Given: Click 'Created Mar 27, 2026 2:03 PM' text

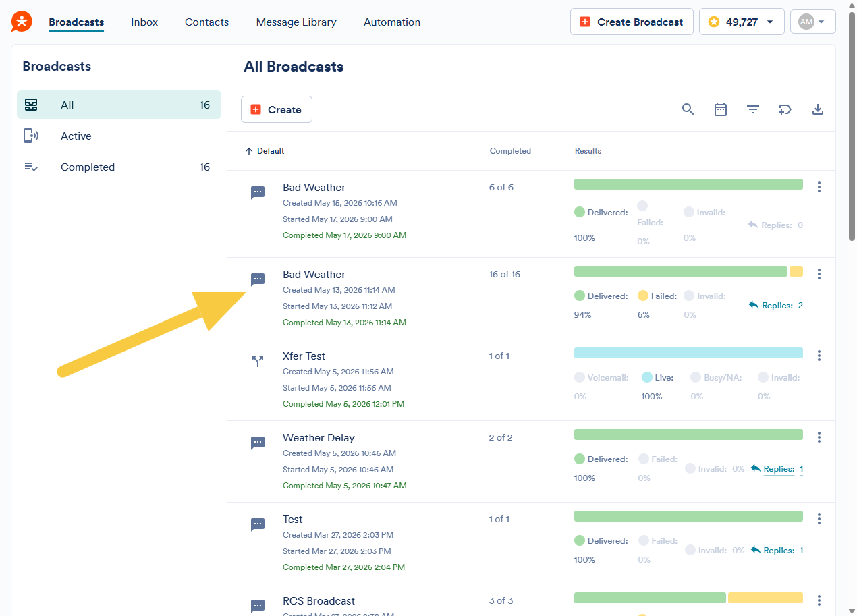Looking at the screenshot, I should pos(338,535).
